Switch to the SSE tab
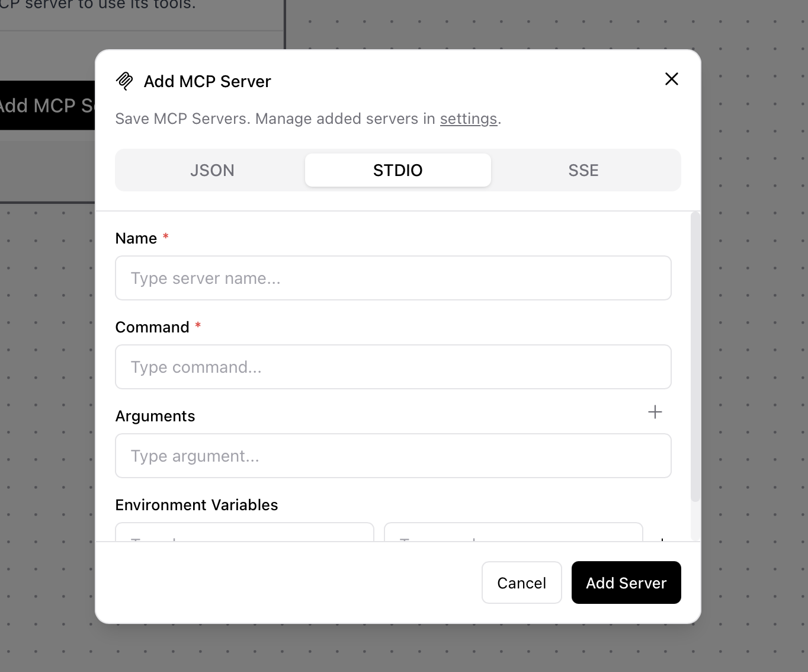 click(583, 170)
